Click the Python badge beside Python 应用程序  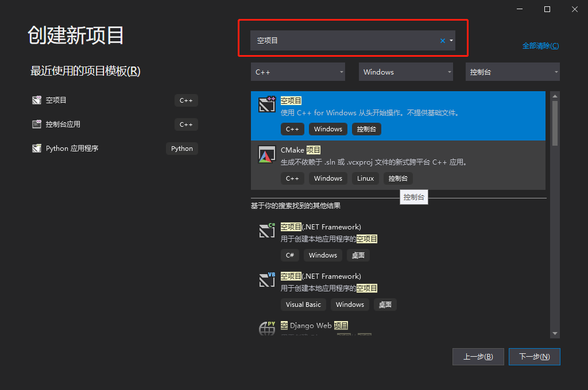(182, 149)
